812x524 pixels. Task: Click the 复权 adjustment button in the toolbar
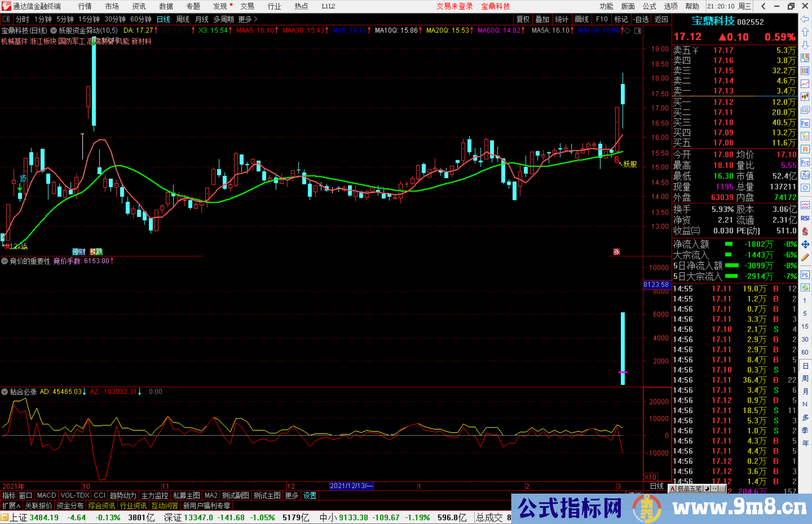[523, 19]
